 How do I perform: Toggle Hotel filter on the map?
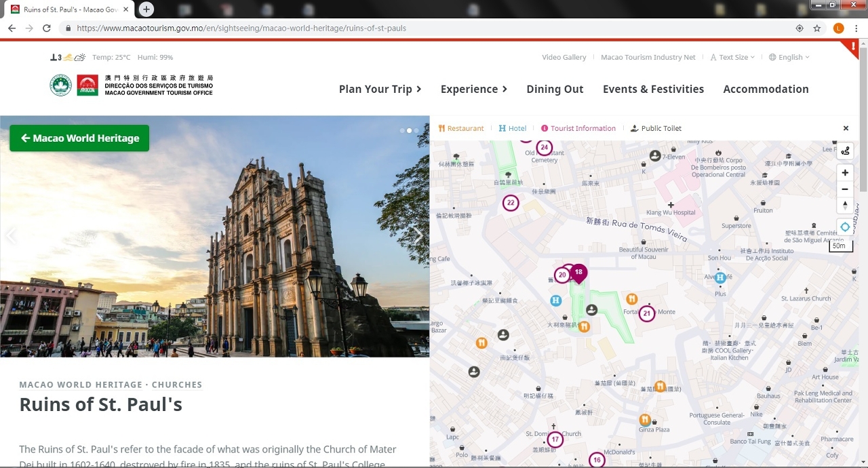coord(513,128)
